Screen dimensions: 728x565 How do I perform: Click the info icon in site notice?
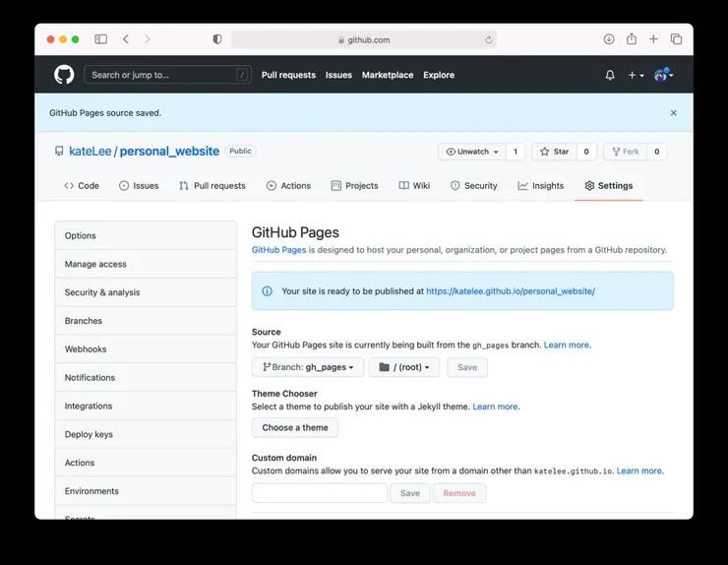[x=267, y=291]
